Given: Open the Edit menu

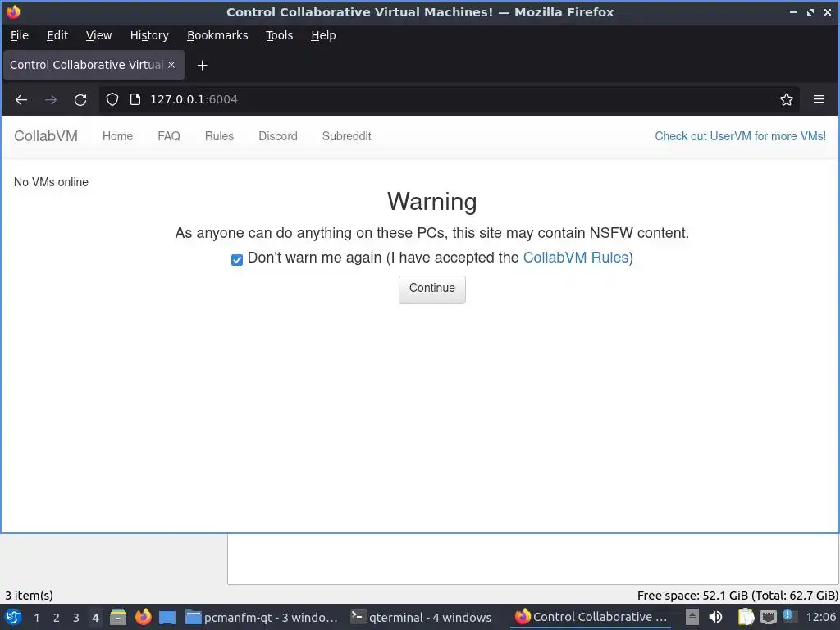Looking at the screenshot, I should (x=57, y=35).
